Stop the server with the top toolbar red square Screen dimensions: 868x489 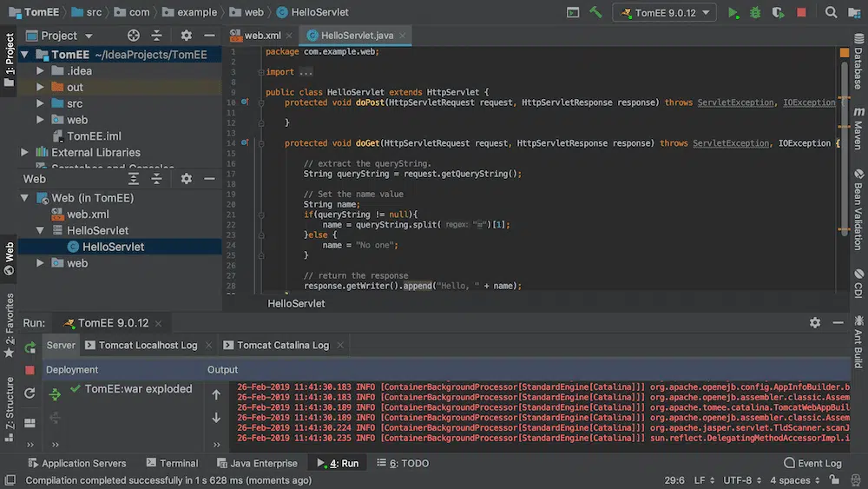tap(801, 13)
